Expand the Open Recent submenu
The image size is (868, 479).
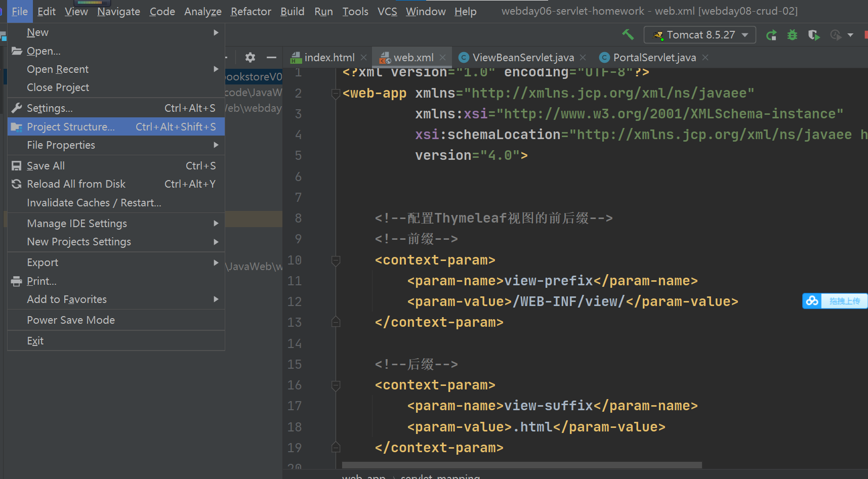[57, 69]
